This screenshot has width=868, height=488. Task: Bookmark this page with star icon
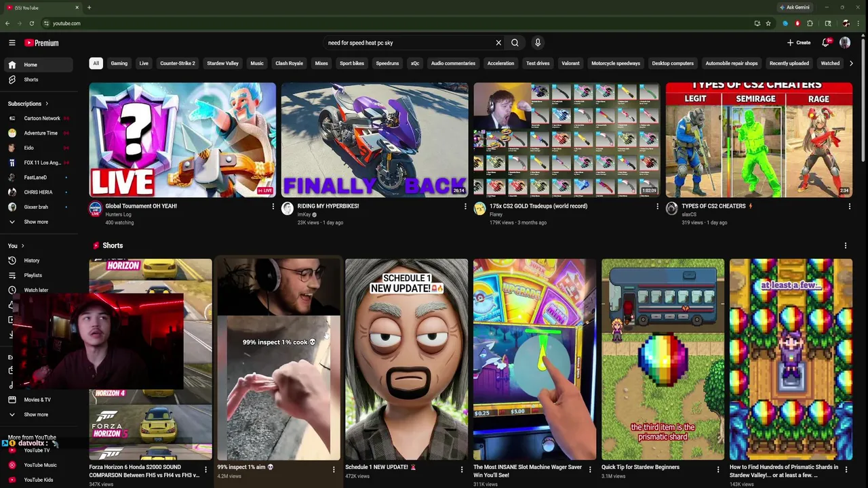point(768,23)
